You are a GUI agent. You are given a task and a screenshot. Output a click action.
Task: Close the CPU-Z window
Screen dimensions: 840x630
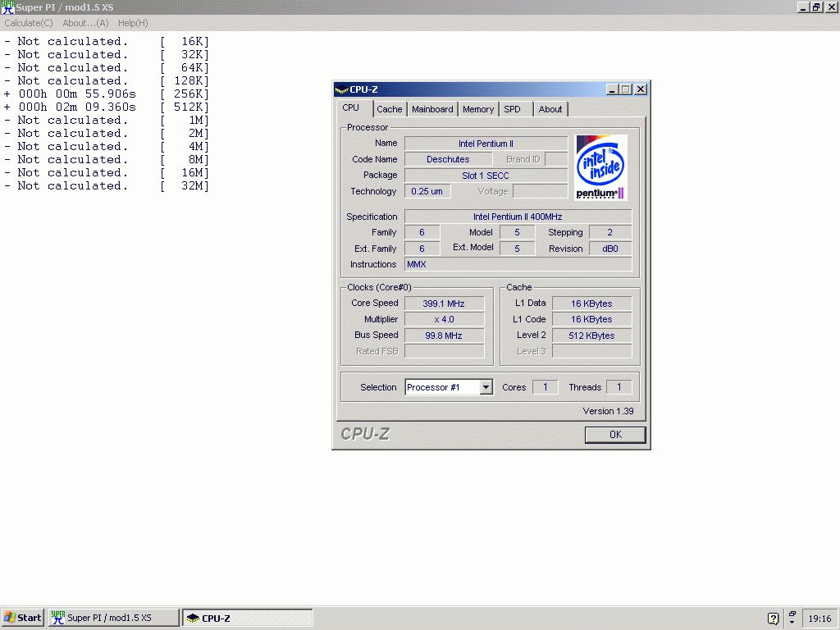[641, 89]
